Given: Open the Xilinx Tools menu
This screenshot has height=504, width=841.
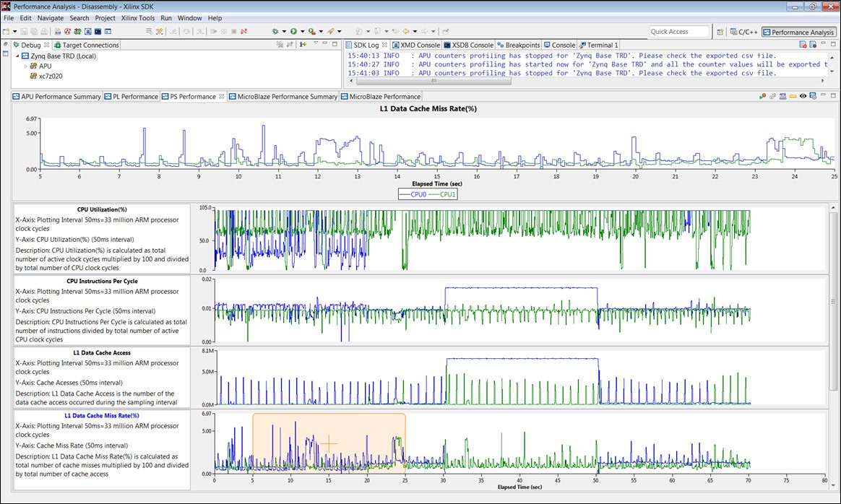Looking at the screenshot, I should (x=138, y=18).
